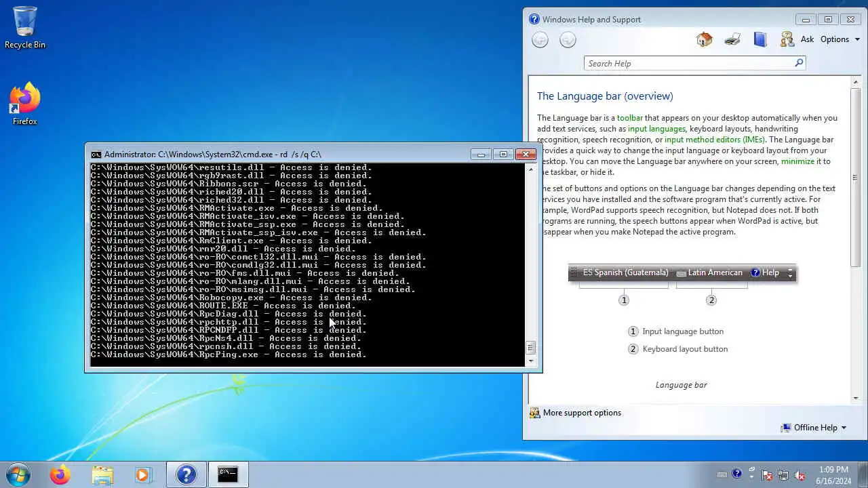Viewport: 868px width, 488px height.
Task: Open the Recycle Bin desktop icon
Action: click(25, 28)
